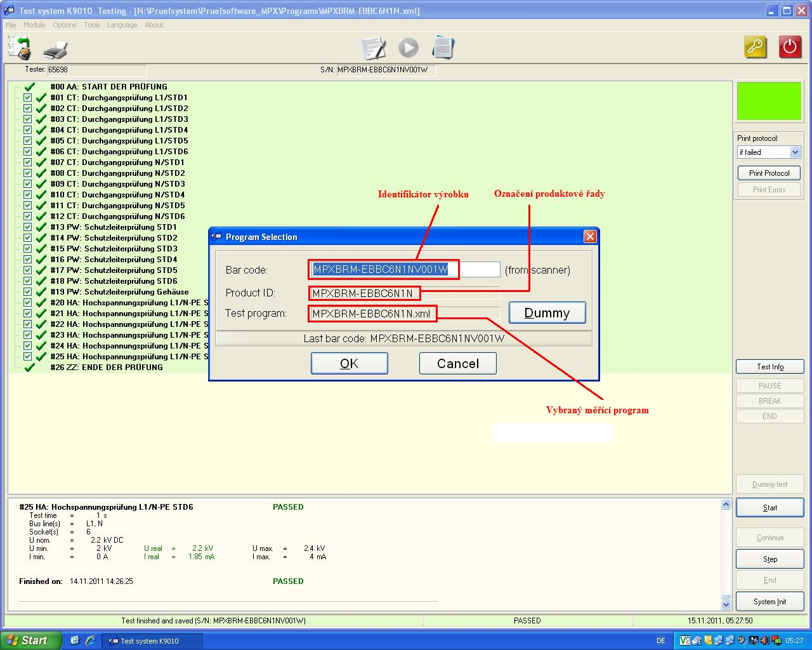Toggle checkbox for #10 CT Durchgangsprüfung N/STD4

[x=27, y=195]
